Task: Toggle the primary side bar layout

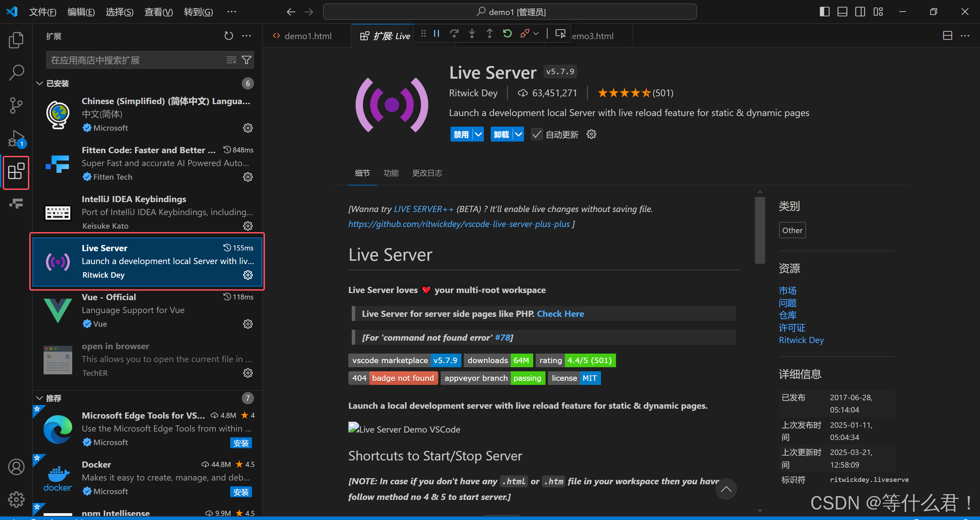Action: [x=824, y=12]
